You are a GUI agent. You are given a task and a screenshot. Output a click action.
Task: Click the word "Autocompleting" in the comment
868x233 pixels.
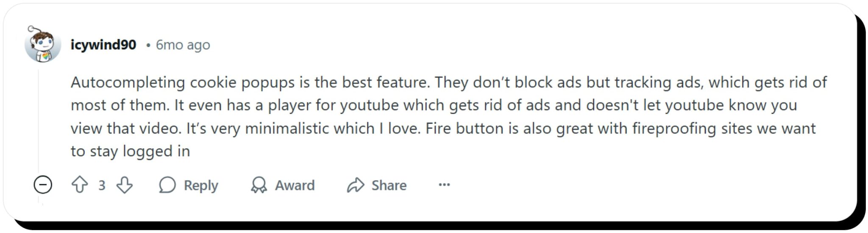128,82
